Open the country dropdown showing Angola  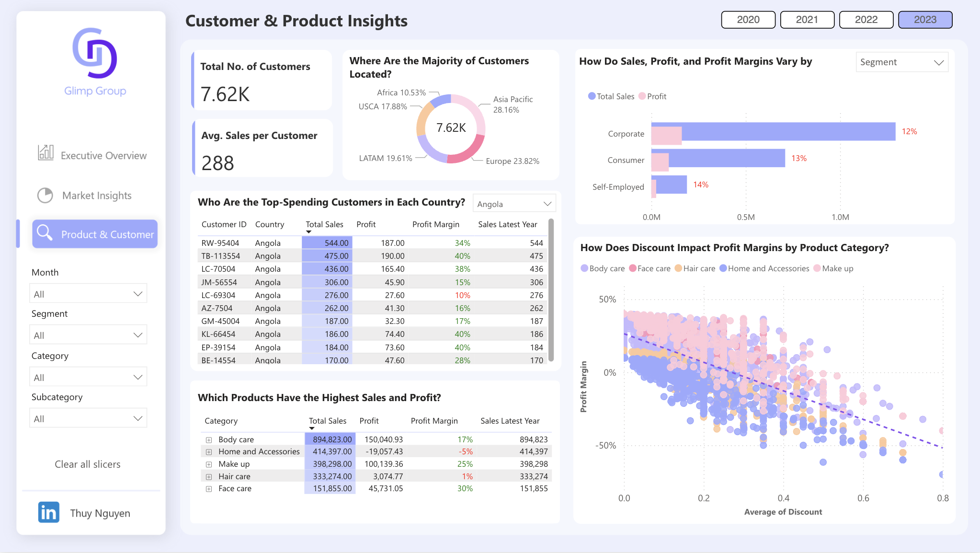[x=514, y=203]
